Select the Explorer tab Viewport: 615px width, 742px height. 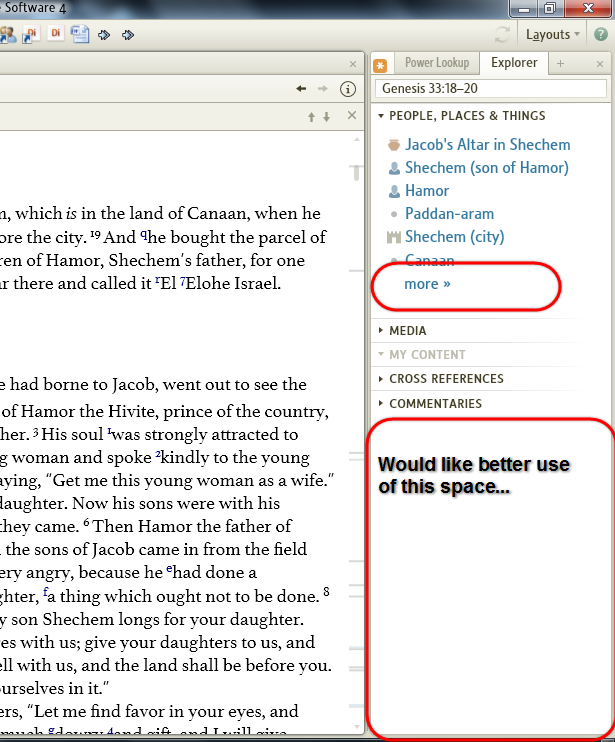point(514,62)
